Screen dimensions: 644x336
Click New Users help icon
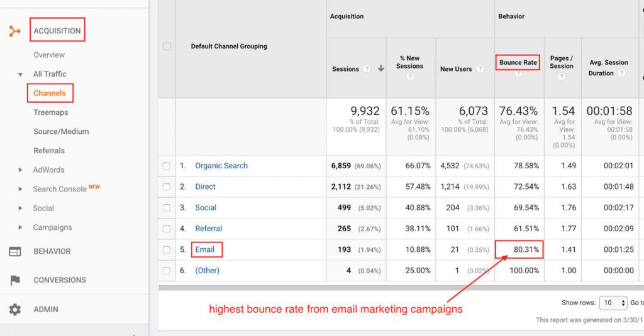(x=480, y=69)
